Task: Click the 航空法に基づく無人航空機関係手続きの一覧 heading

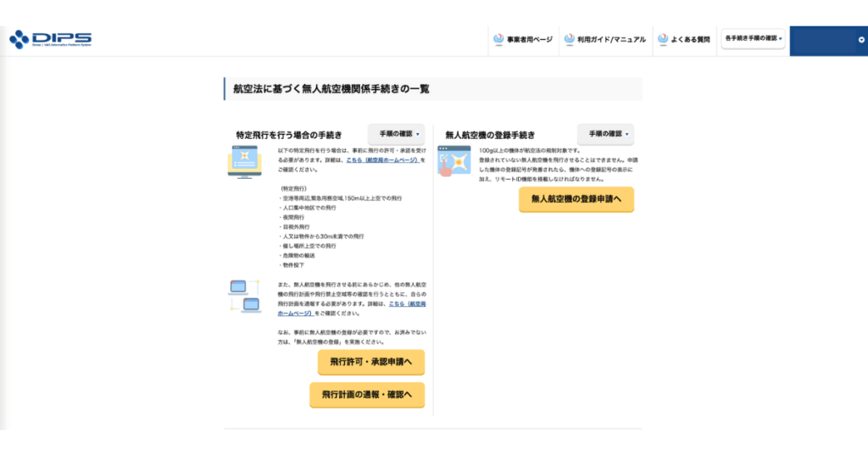Action: (x=331, y=88)
